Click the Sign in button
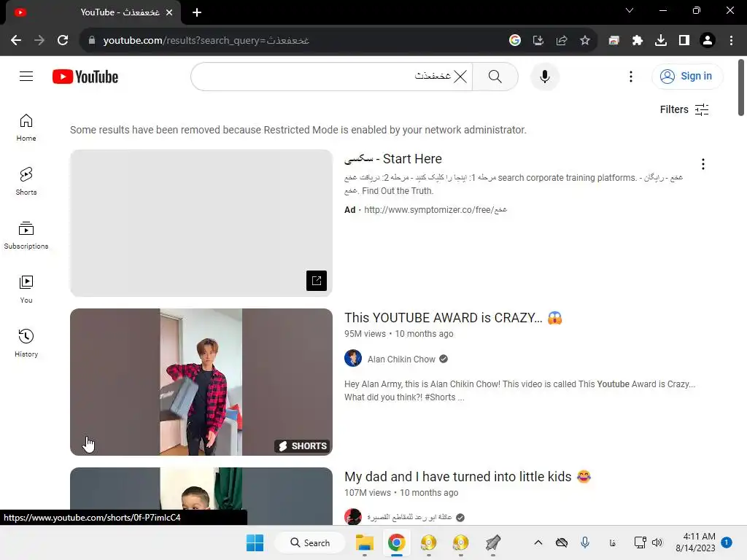 [687, 76]
